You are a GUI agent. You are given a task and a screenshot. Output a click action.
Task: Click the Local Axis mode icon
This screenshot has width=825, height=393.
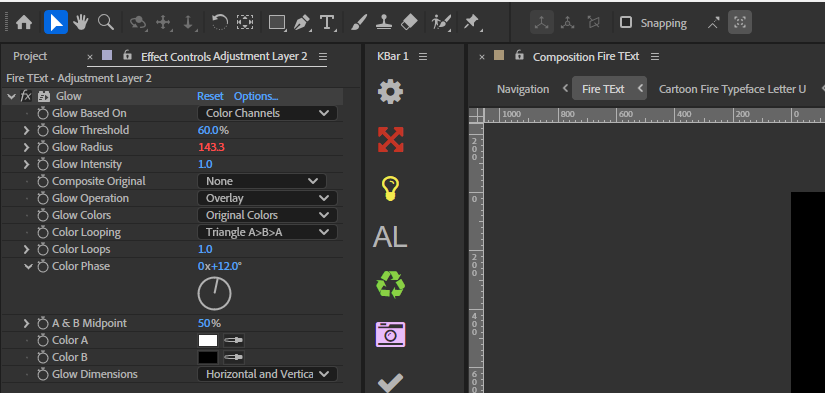542,23
